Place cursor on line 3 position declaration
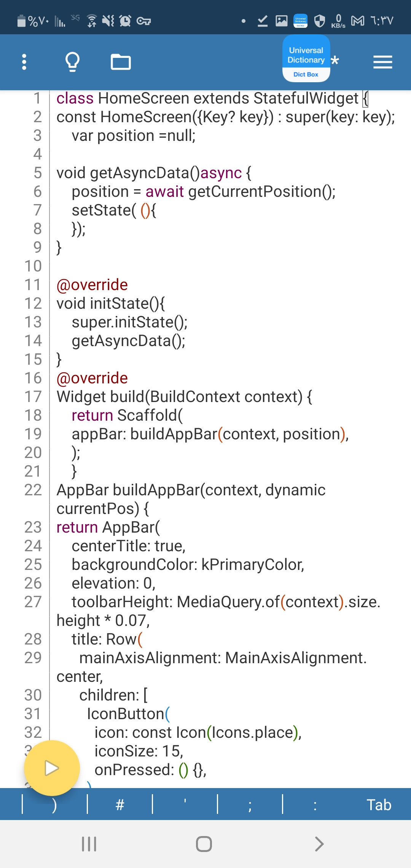This screenshot has height=868, width=411. point(134,136)
